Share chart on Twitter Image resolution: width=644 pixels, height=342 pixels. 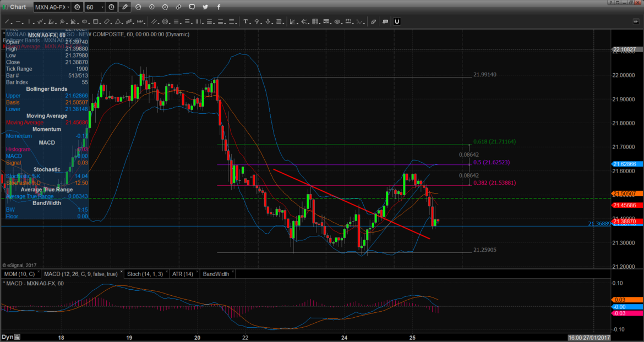205,7
